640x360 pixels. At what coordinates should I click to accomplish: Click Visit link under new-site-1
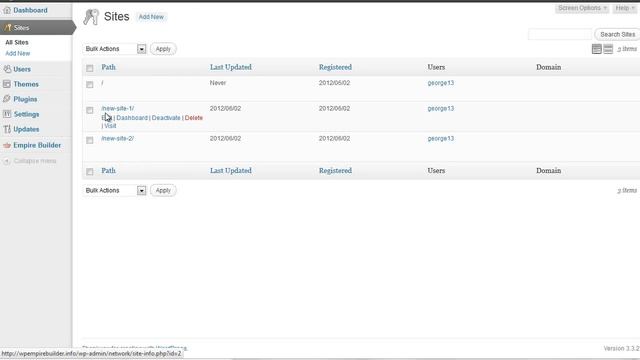110,126
